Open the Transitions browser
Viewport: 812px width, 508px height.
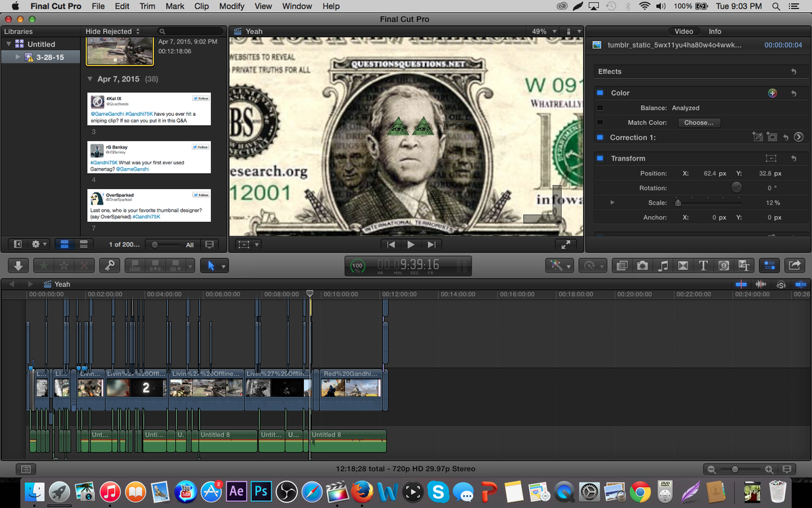point(683,266)
